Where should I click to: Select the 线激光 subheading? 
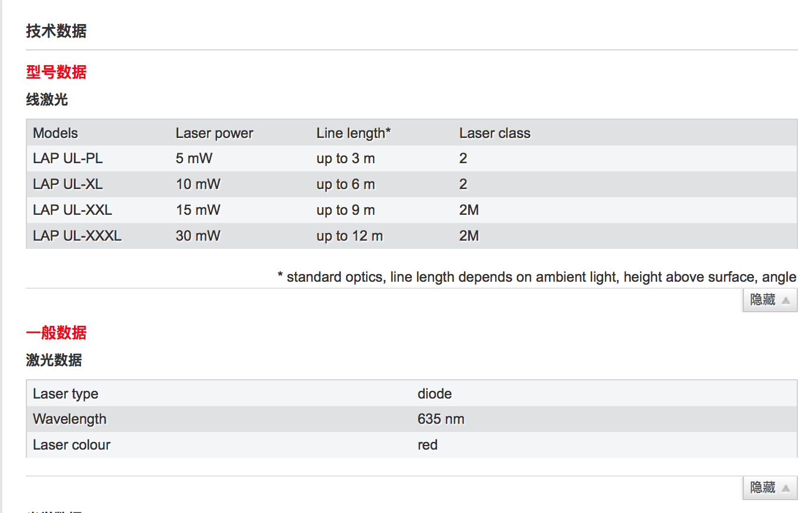47,100
